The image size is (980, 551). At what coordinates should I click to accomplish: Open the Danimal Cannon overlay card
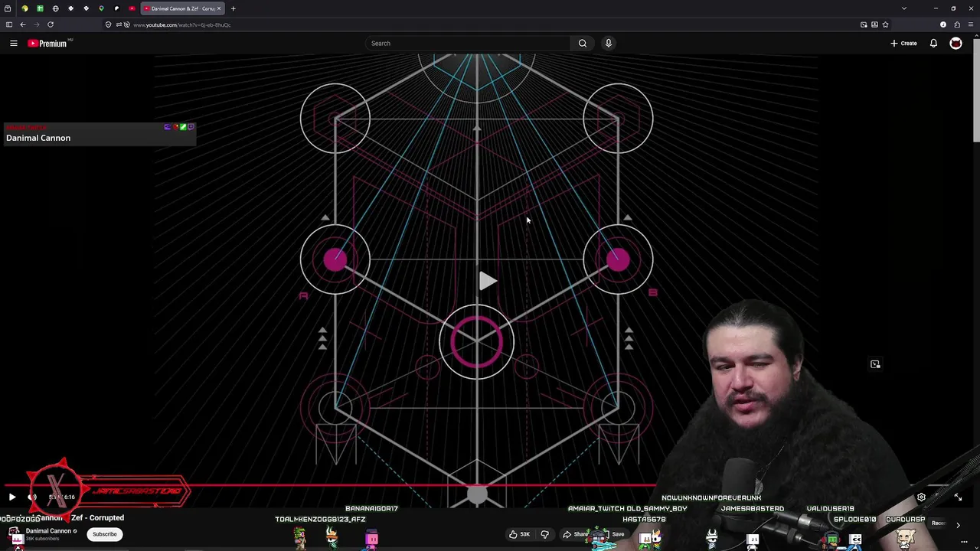(x=98, y=135)
